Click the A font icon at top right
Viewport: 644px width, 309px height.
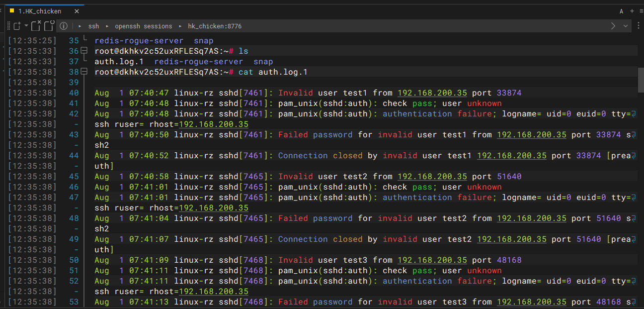(x=621, y=11)
